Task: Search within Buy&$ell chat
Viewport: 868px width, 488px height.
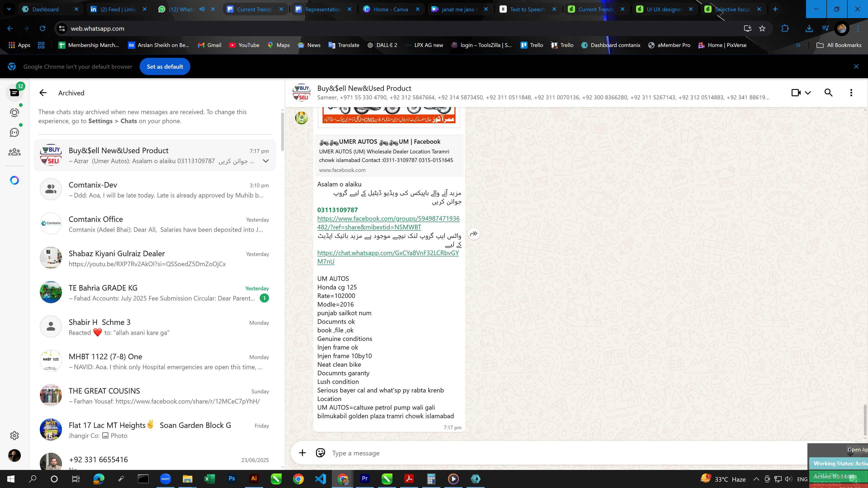Action: 829,93
